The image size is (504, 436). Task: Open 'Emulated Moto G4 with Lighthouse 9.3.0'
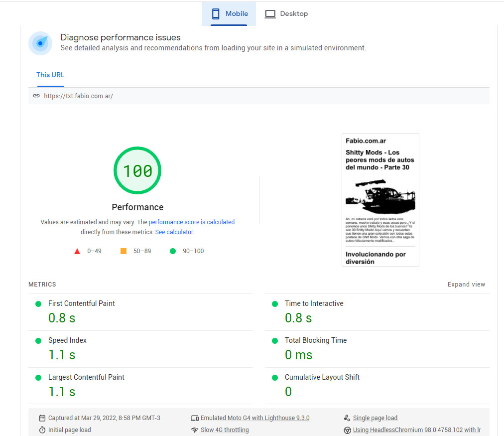[x=255, y=418]
